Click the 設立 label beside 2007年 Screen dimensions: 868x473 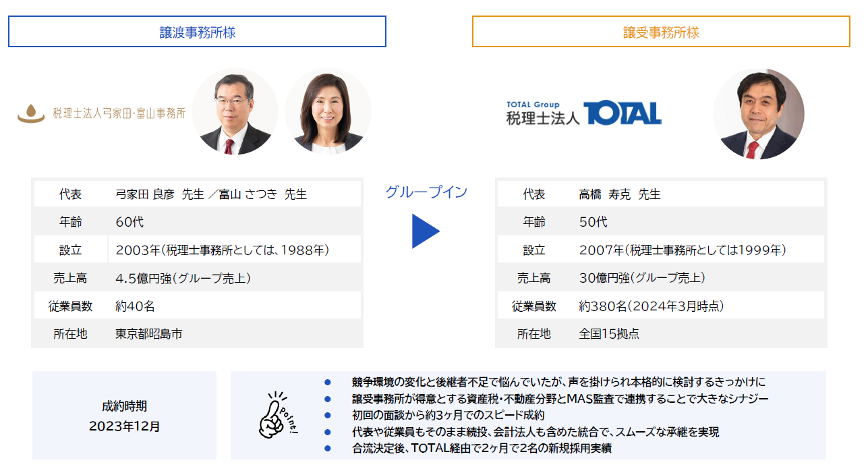534,250
